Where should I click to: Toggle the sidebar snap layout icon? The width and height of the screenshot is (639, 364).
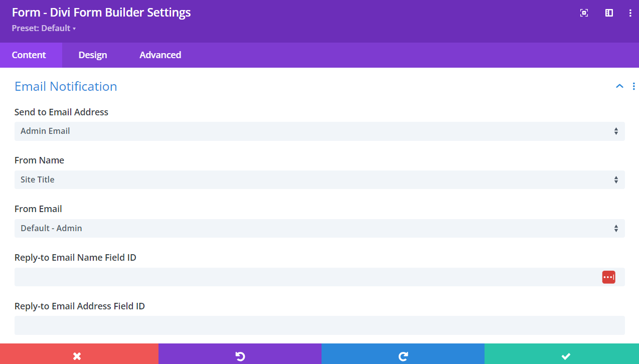[x=609, y=13]
